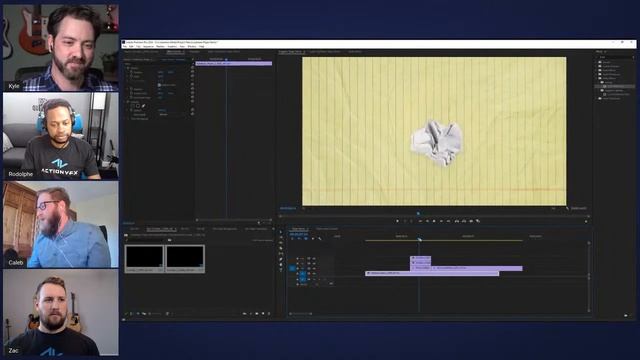Step forward one frame in Program monitor
This screenshot has width=640, height=360.
tap(441, 221)
